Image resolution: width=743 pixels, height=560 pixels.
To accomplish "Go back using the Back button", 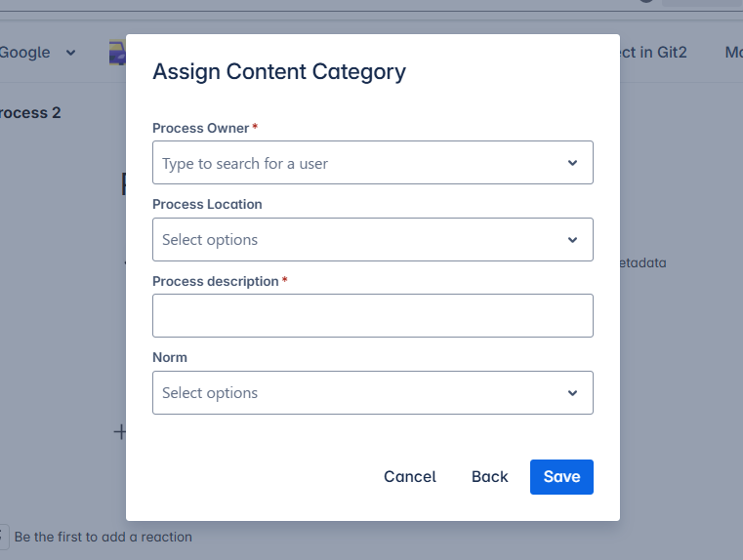I will tap(489, 476).
